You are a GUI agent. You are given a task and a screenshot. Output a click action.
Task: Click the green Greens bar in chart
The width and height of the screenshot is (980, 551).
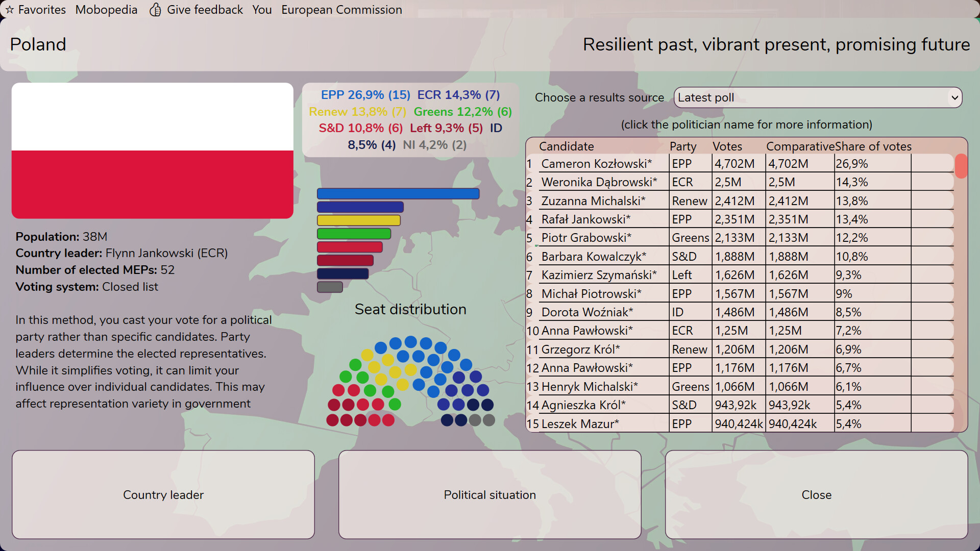pos(354,234)
